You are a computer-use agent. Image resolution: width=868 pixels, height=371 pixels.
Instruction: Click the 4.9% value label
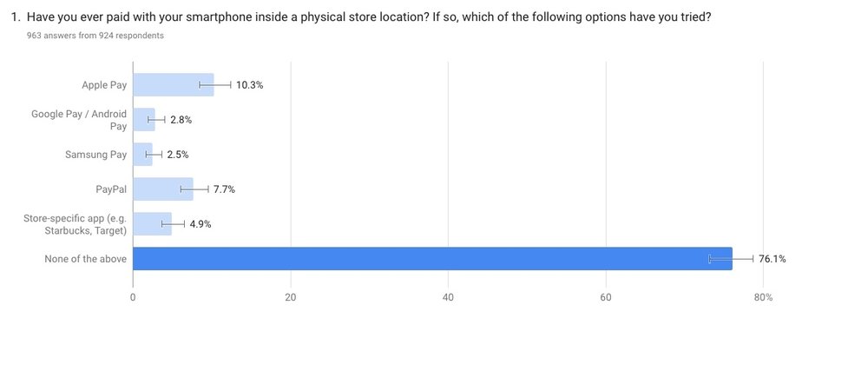pyautogui.click(x=201, y=224)
